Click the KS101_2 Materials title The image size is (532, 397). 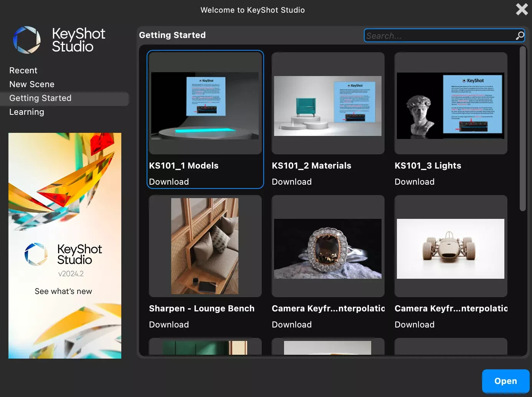coord(311,166)
